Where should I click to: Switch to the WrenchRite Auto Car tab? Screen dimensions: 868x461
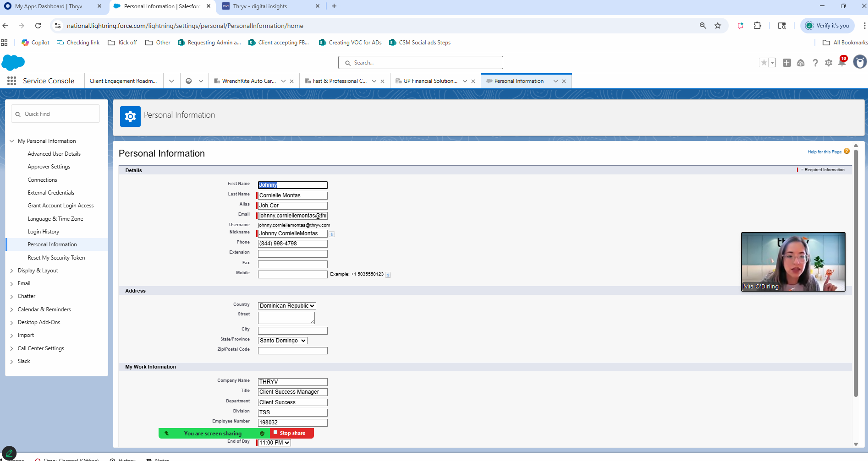249,81
